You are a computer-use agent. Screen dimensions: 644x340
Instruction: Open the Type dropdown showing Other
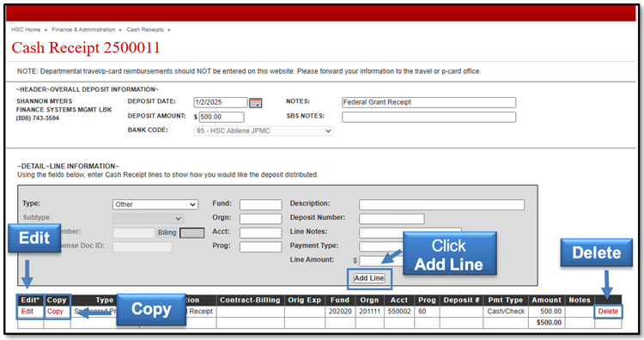click(155, 204)
